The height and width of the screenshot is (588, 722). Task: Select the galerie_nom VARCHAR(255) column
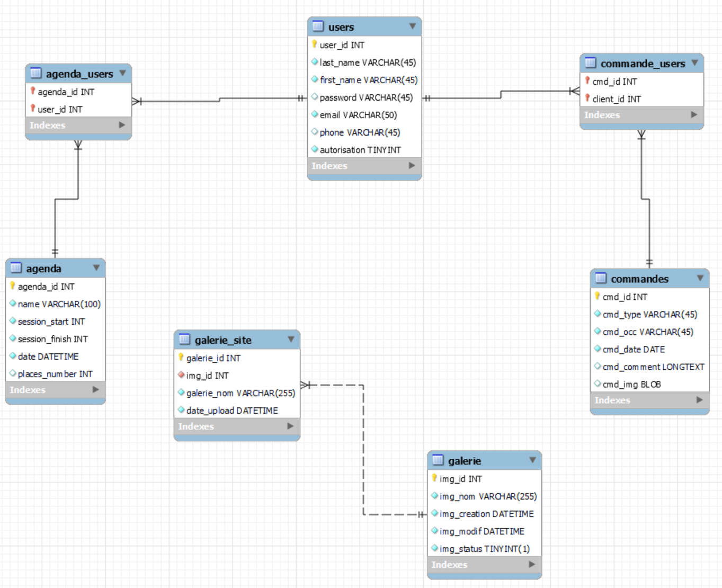(x=237, y=393)
